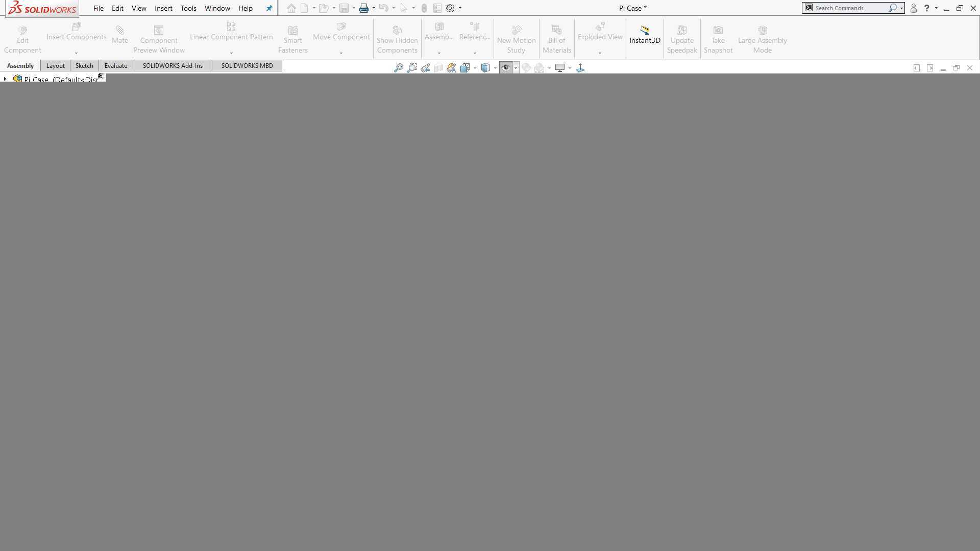The width and height of the screenshot is (980, 551).
Task: Click the View Orientation cube icon
Action: point(465,68)
